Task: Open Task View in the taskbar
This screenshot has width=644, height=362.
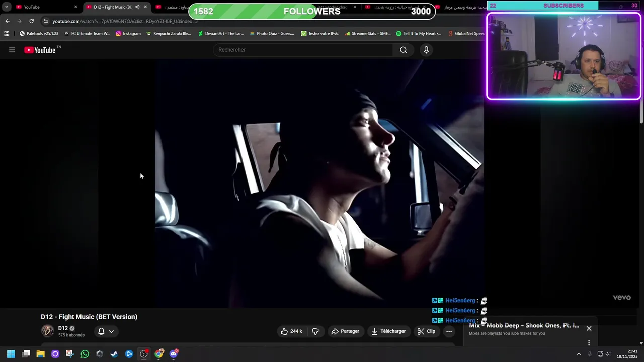Action: coord(26,354)
